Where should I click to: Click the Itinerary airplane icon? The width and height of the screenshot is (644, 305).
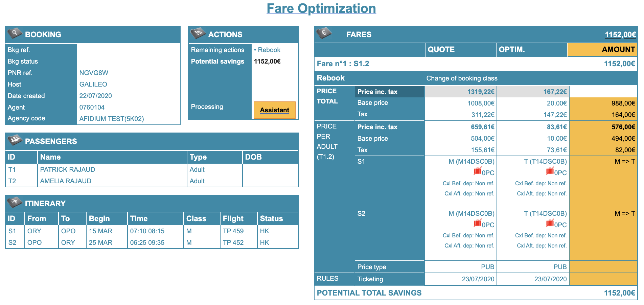click(15, 202)
